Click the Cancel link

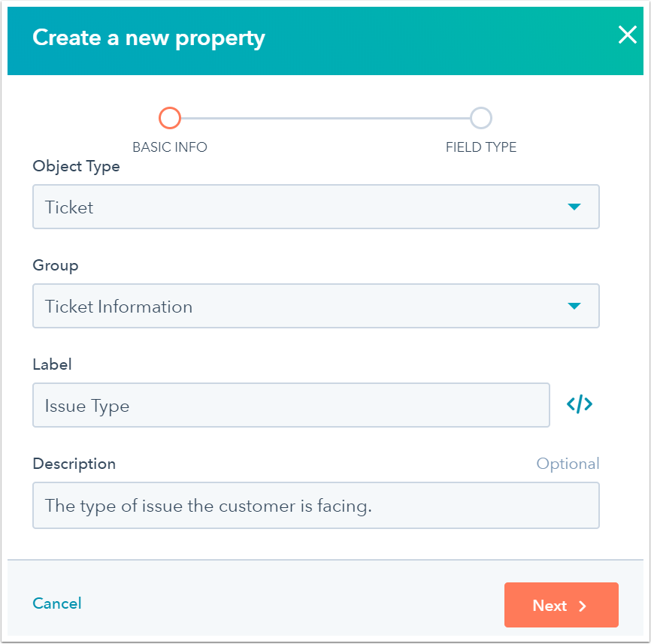pos(57,603)
